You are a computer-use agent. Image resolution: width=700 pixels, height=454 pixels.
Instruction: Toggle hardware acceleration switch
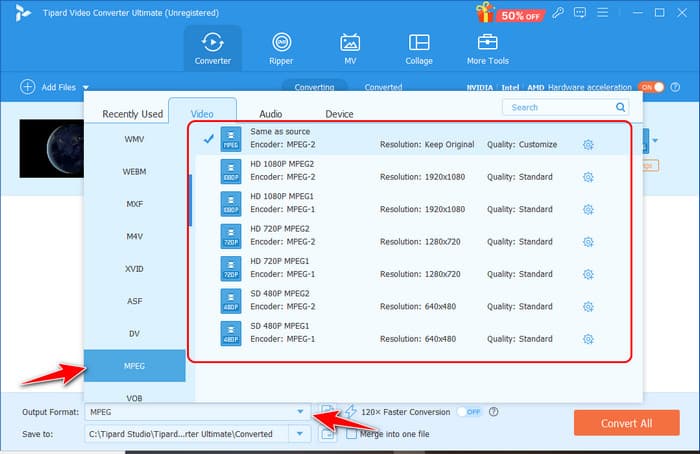coord(651,87)
